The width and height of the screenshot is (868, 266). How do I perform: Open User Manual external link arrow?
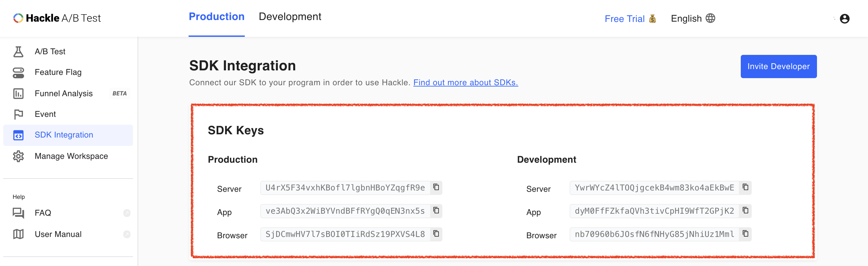coord(127,234)
